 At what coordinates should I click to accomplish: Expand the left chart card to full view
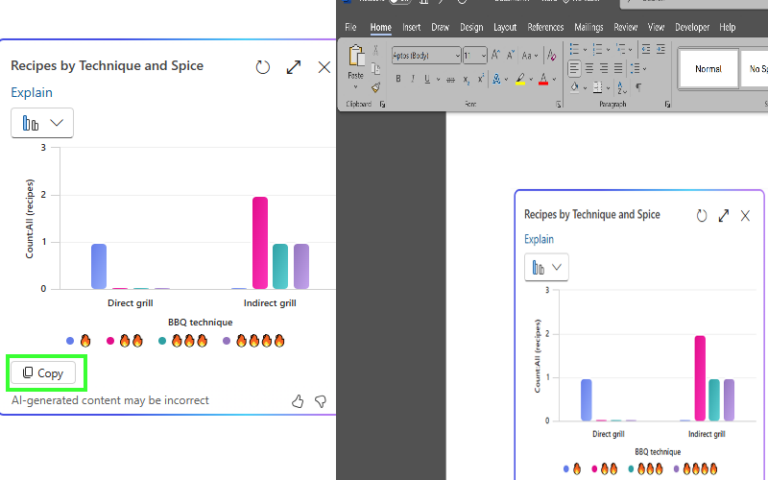point(293,67)
